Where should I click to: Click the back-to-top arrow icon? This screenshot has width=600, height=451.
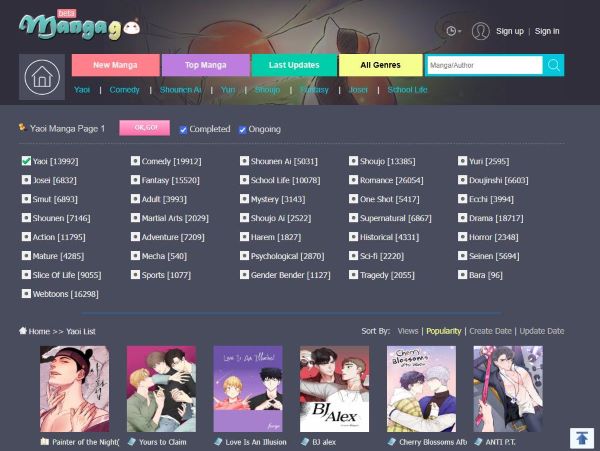582,438
